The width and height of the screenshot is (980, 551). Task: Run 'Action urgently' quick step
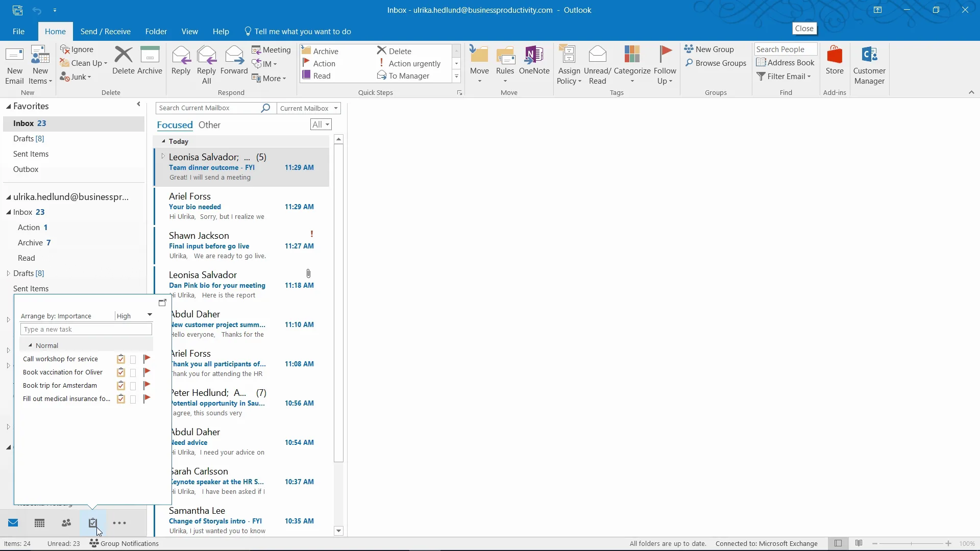coord(409,64)
